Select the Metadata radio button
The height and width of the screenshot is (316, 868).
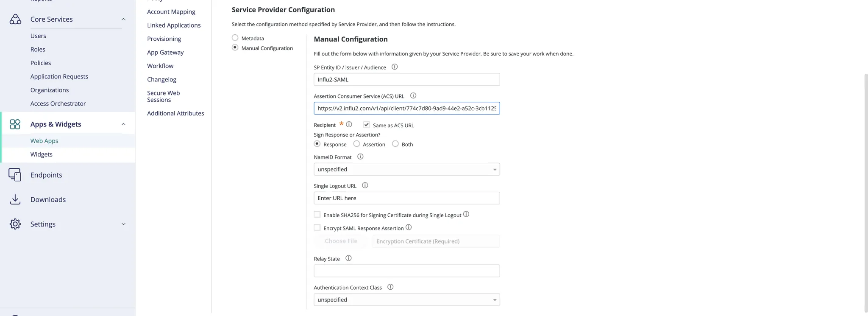click(235, 38)
